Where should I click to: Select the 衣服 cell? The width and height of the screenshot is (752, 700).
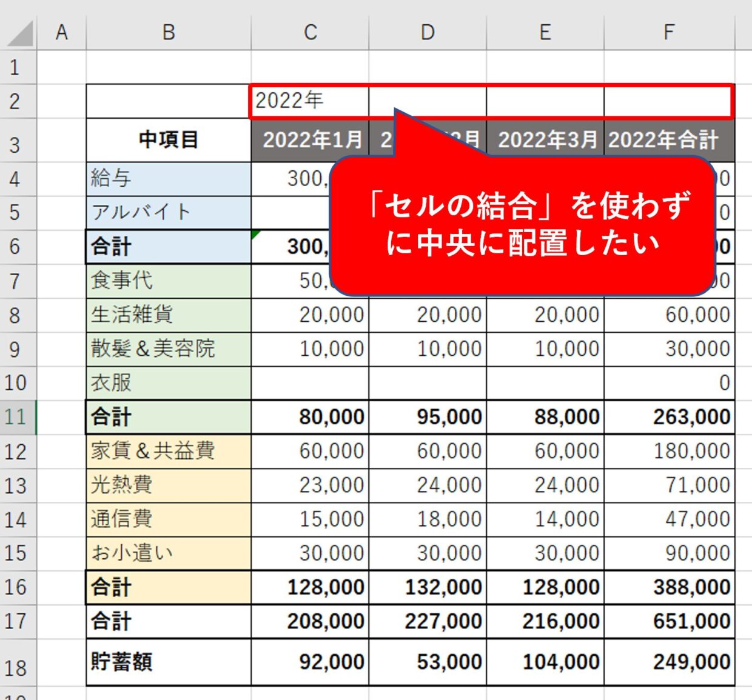(x=169, y=383)
